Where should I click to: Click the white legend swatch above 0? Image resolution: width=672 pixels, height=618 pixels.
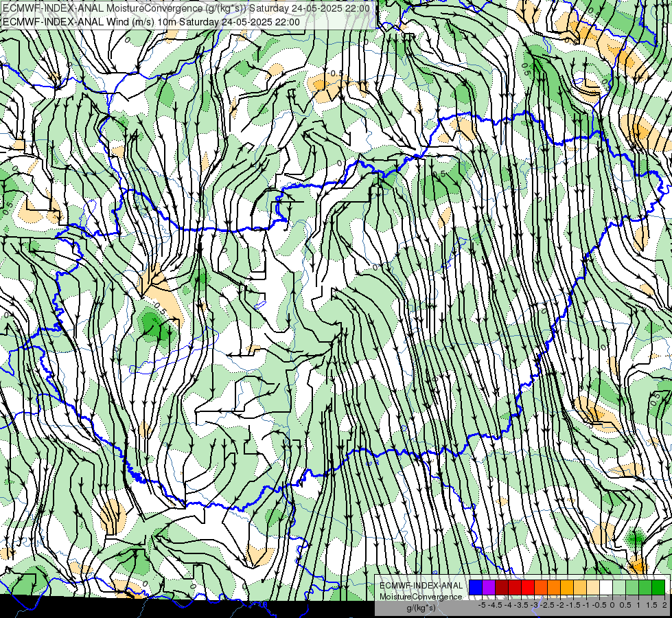605,588
